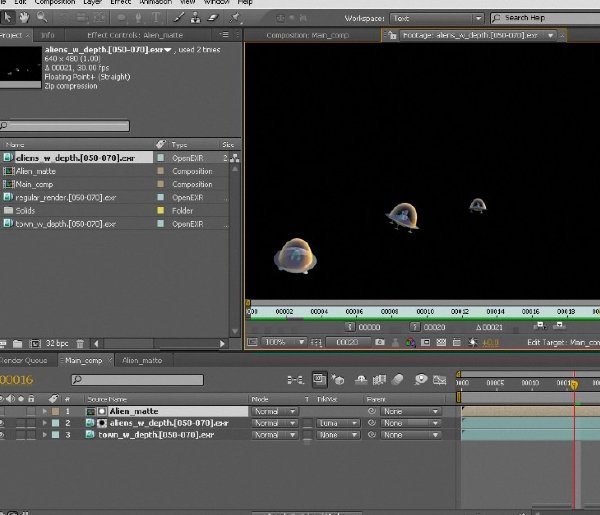
Task: Set Out point button in footage viewer
Action: pos(415,327)
